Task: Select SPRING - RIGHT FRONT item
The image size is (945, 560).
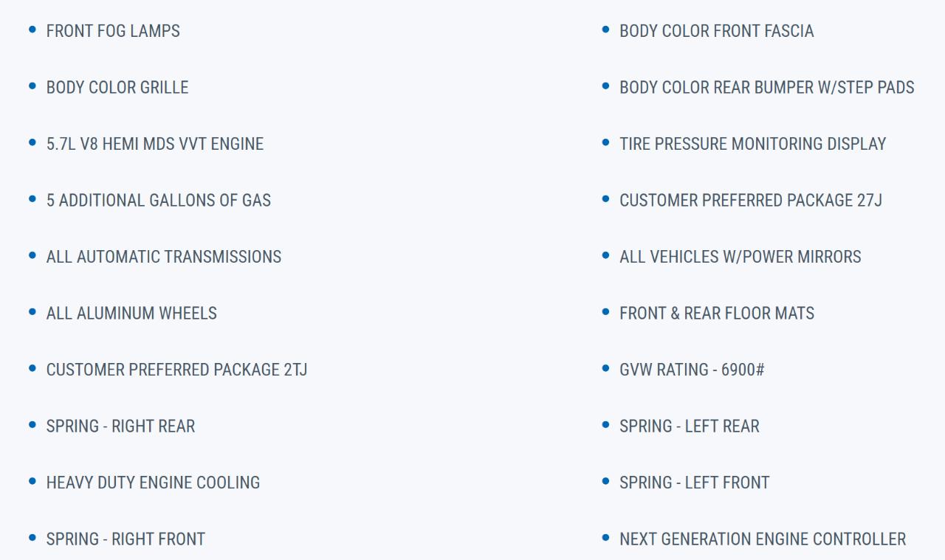Action: click(x=126, y=539)
